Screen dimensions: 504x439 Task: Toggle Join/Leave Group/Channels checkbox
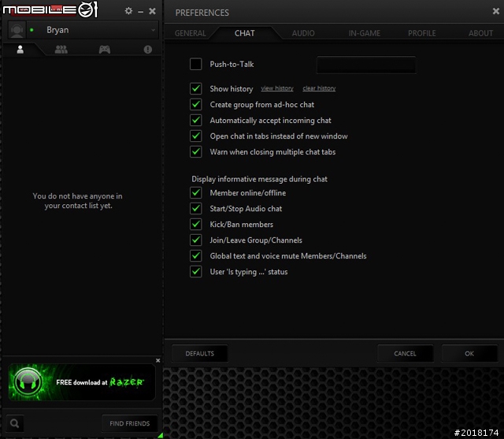click(x=196, y=240)
